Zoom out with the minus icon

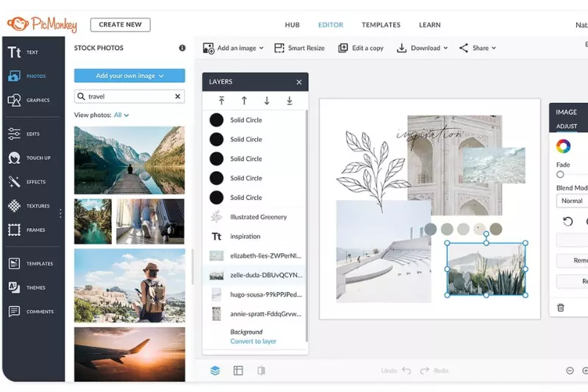[x=570, y=371]
